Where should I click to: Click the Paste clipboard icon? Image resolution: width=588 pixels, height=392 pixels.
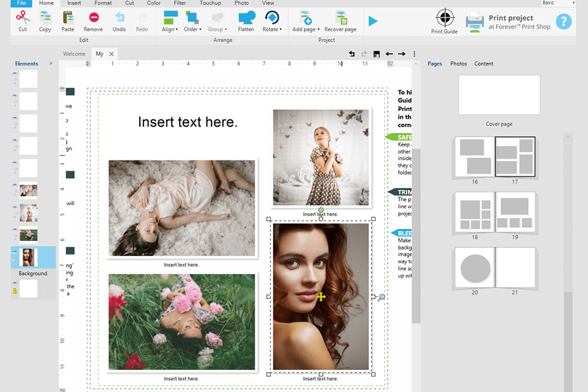point(68,17)
